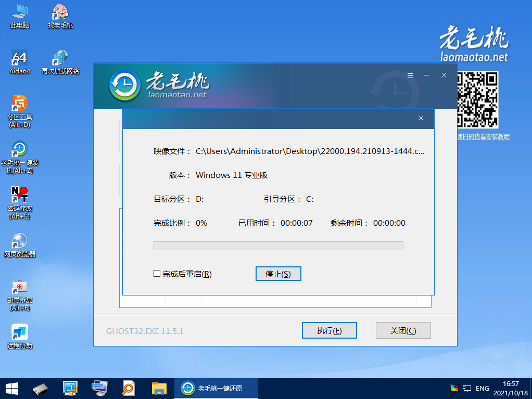Click the 剩余时间 00:00:00 value
Image resolution: width=532 pixels, height=399 pixels.
(x=389, y=223)
